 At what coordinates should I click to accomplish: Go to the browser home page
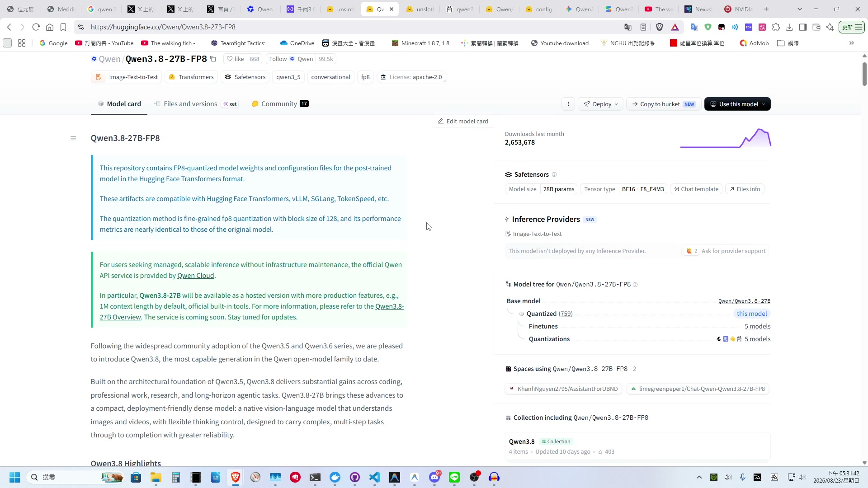[x=50, y=27]
